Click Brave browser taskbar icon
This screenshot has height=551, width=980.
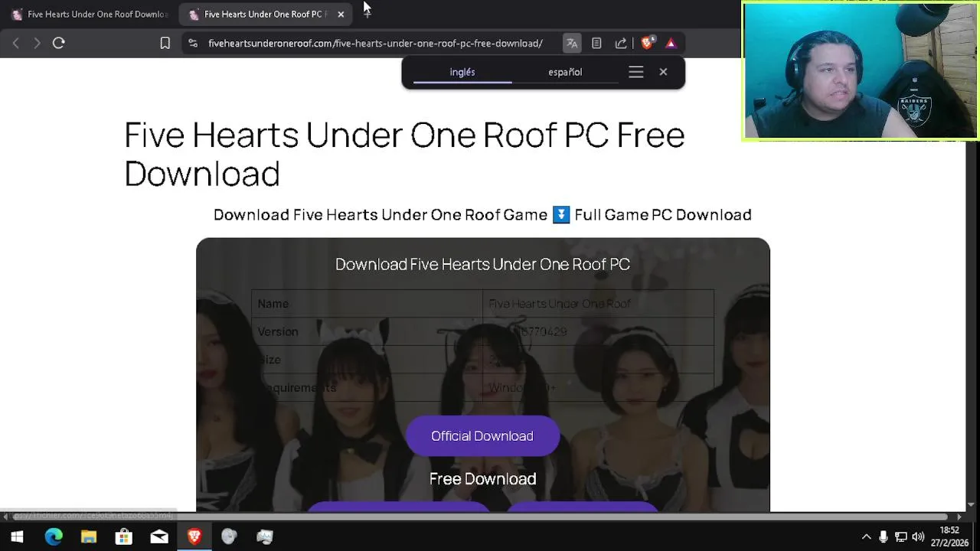tap(194, 536)
